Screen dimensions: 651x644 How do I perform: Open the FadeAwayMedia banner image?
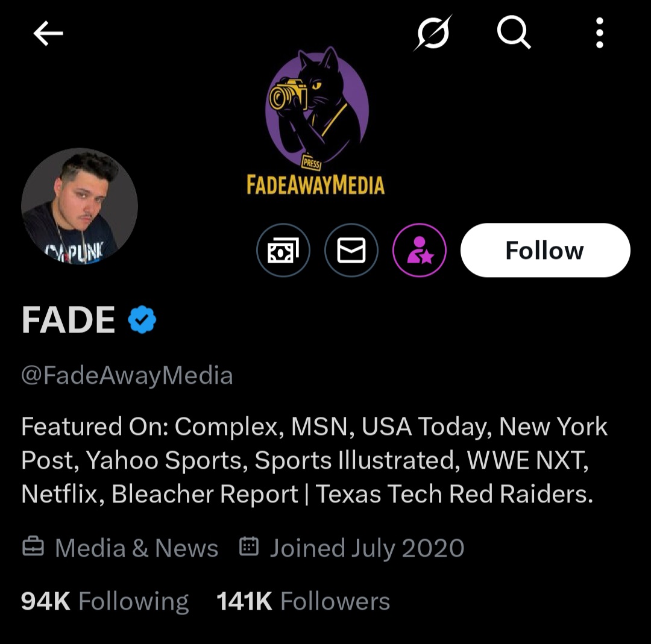(x=316, y=120)
